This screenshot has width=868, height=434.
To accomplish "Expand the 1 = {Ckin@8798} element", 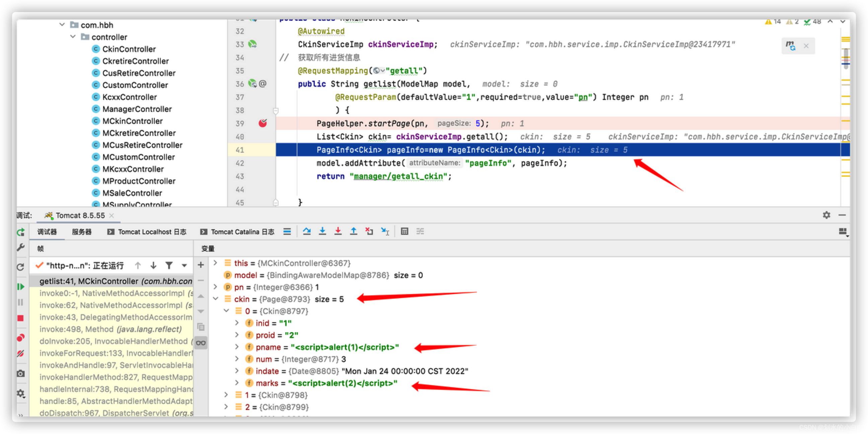I will (x=226, y=394).
